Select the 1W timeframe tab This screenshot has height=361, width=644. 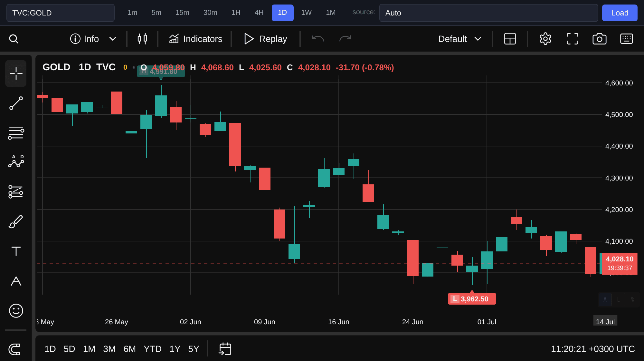click(x=306, y=13)
